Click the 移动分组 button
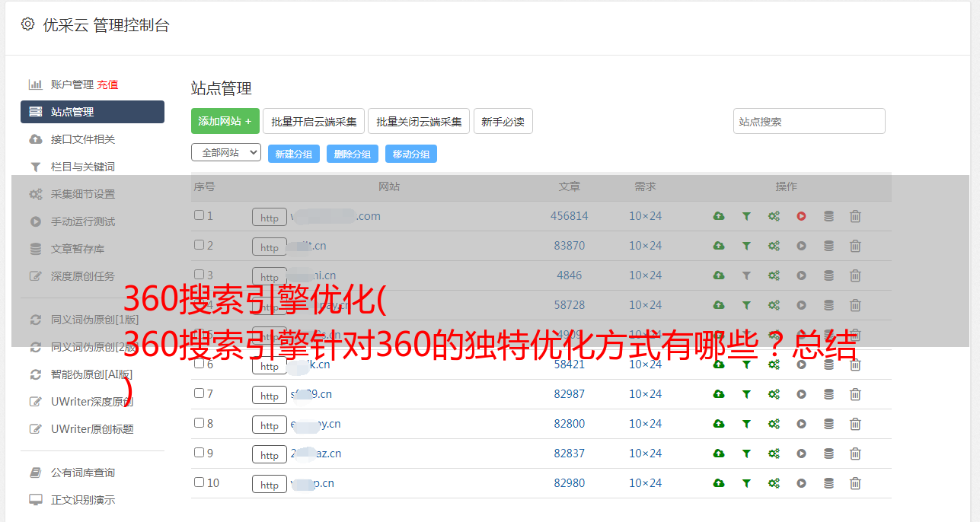Image resolution: width=980 pixels, height=522 pixels. pos(411,154)
